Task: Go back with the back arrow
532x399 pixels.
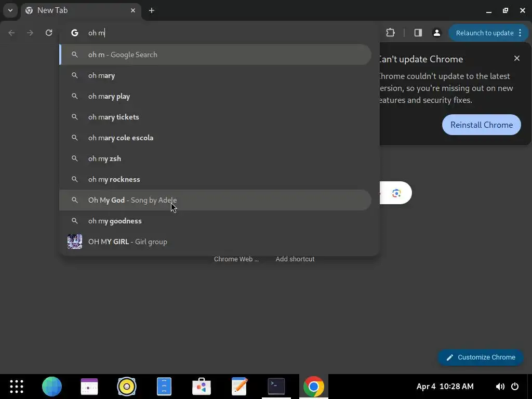Action: coord(11,33)
